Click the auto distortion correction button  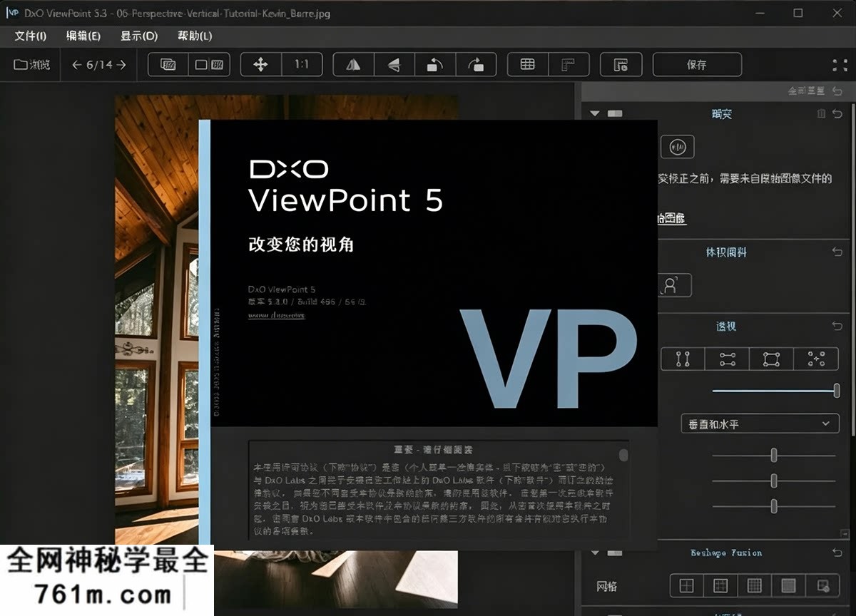(678, 147)
